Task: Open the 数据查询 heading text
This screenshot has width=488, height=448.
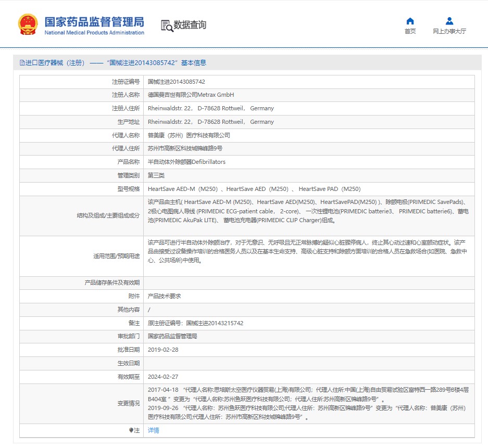Action: (190, 25)
